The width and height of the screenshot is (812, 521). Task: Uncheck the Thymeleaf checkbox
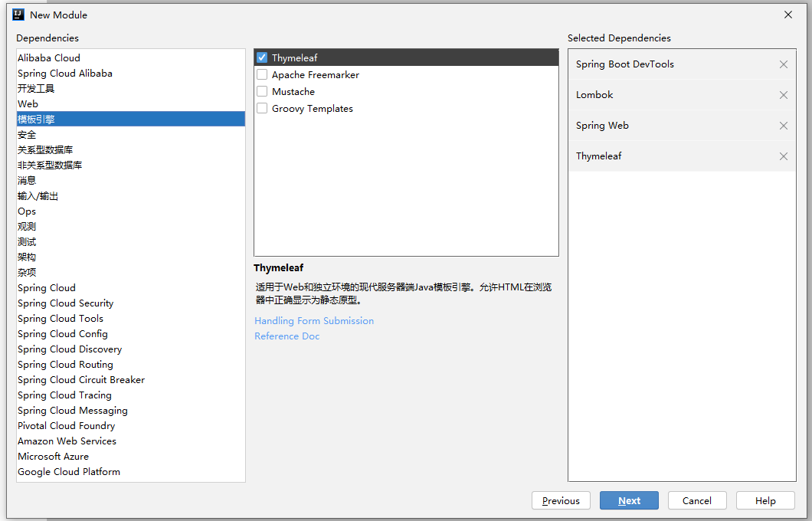coord(262,57)
